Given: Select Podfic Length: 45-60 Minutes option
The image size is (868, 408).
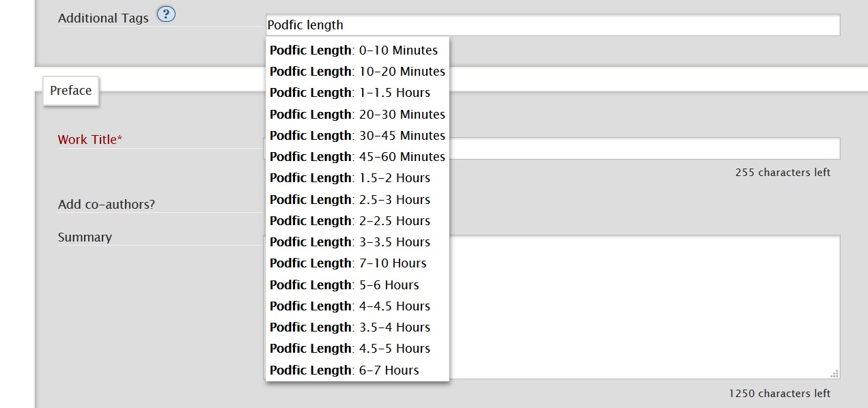Looking at the screenshot, I should pos(357,157).
